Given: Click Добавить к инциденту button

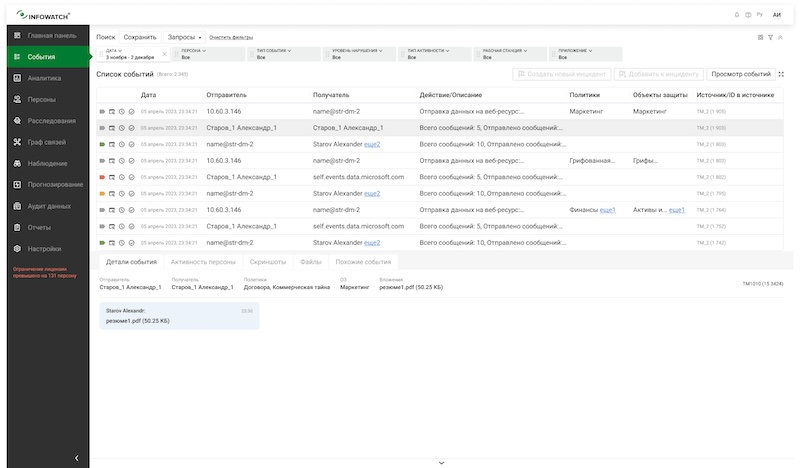Looking at the screenshot, I should point(659,74).
